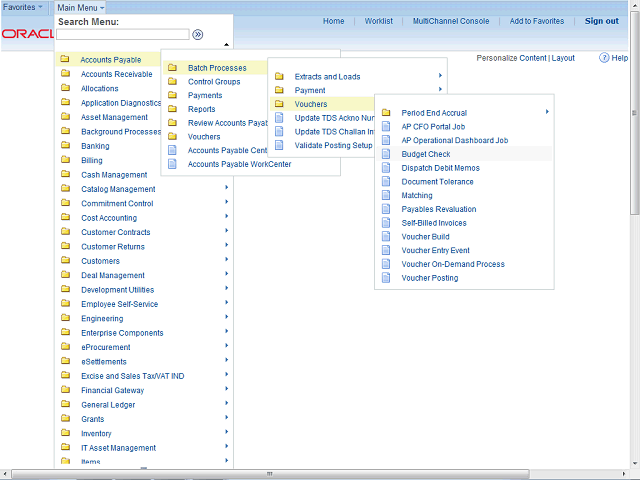This screenshot has width=640, height=480.
Task: Click the Budget Check page icon
Action: coord(386,155)
